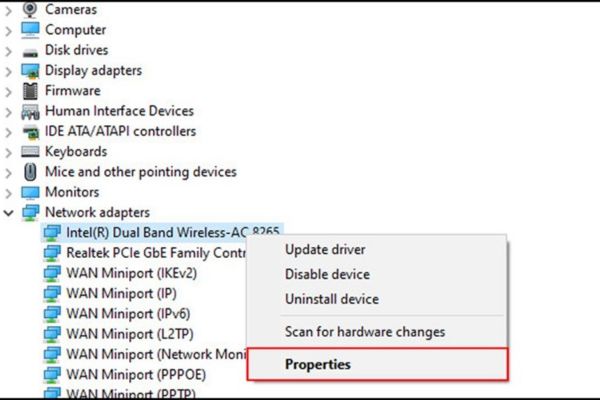Select Update driver in context menu

point(325,249)
